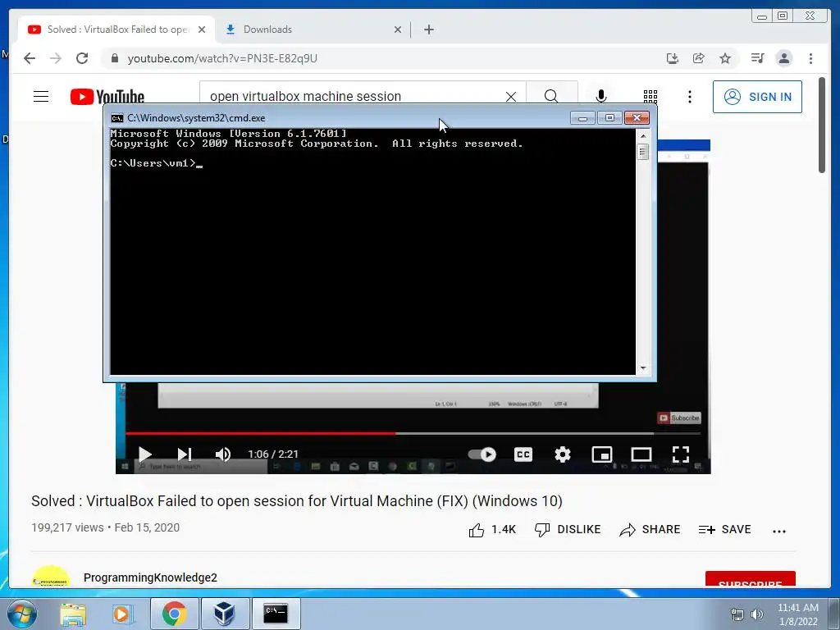Reload the page with the refresh icon
This screenshot has width=840, height=630.
pyautogui.click(x=82, y=58)
